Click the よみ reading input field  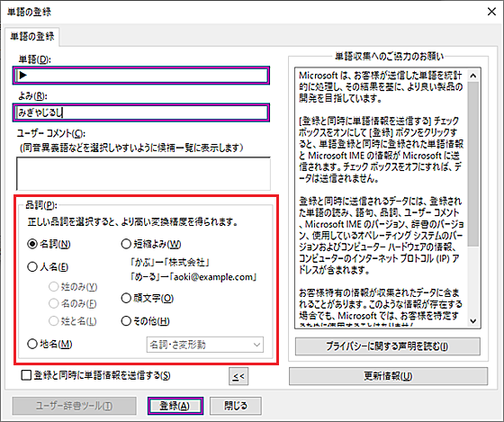[141, 112]
